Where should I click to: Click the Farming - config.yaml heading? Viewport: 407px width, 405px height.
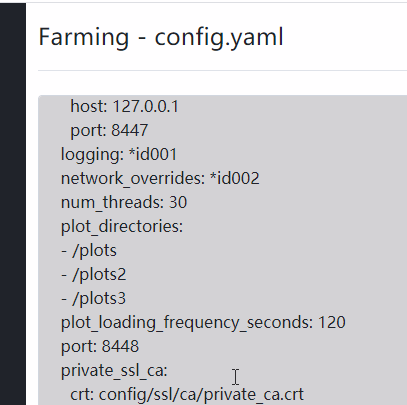161,37
